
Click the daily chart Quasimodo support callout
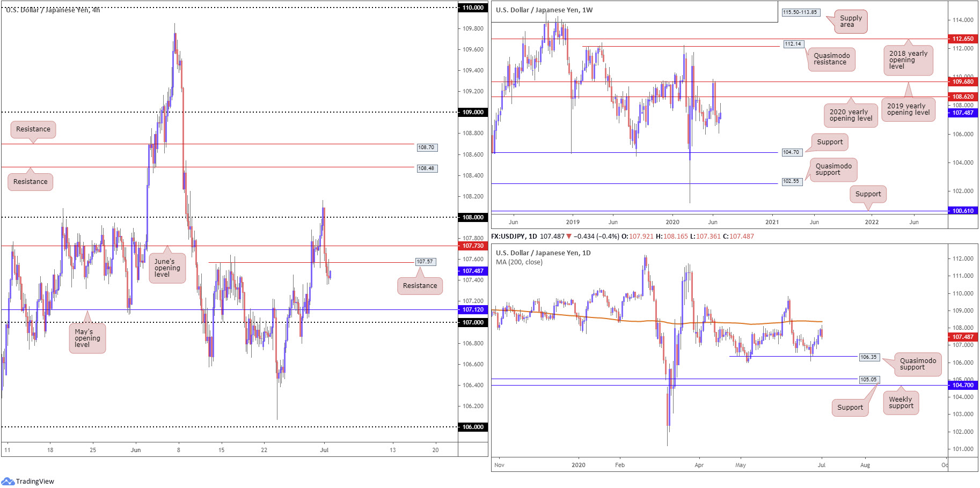click(918, 364)
